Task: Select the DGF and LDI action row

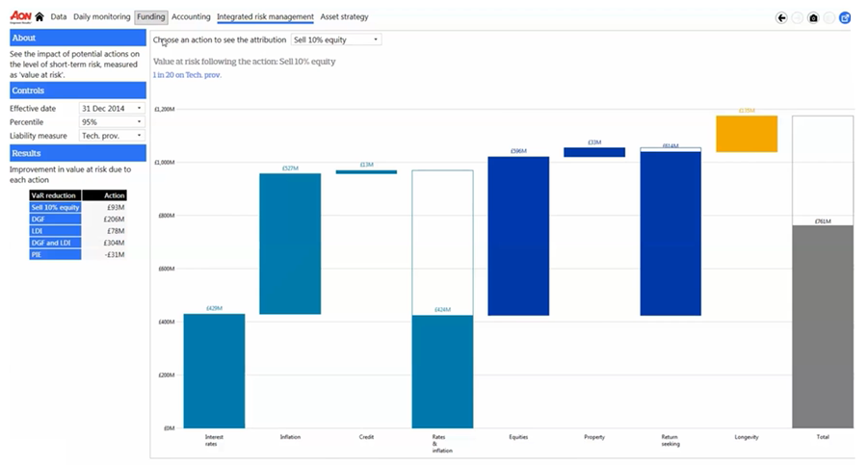Action: coord(77,243)
